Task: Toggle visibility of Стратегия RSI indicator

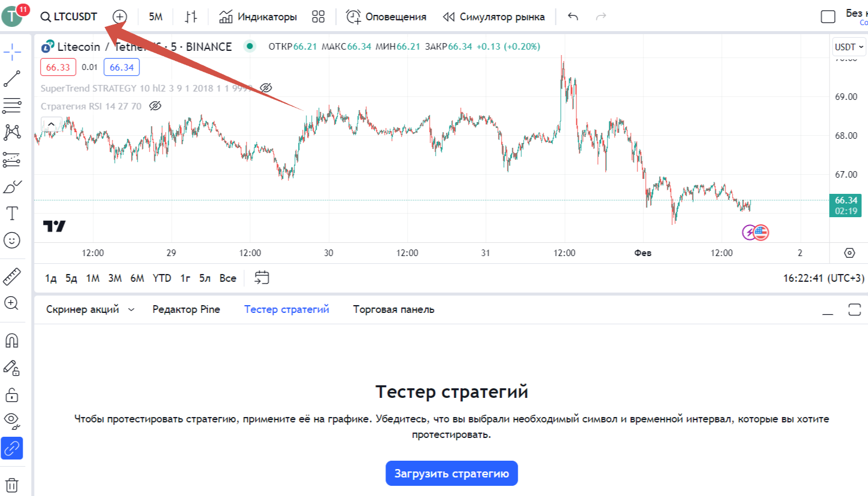Action: 155,106
